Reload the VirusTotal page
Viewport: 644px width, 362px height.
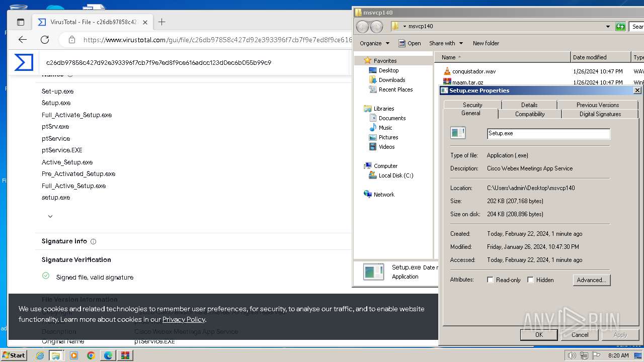click(45, 40)
